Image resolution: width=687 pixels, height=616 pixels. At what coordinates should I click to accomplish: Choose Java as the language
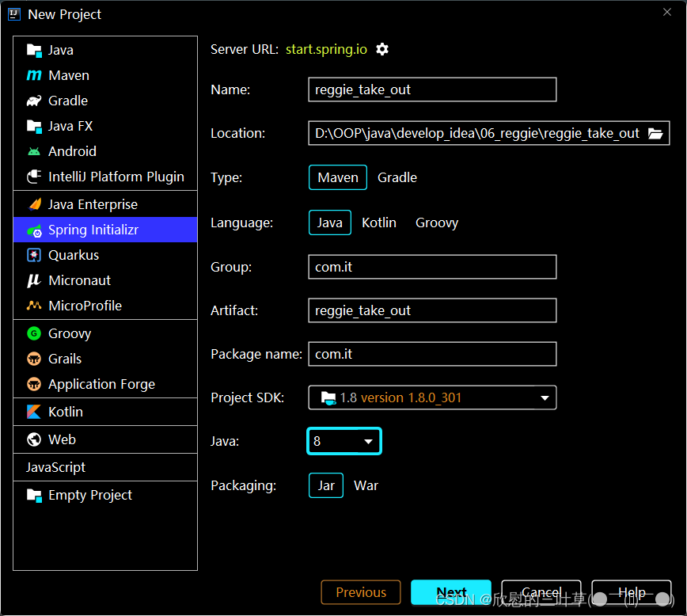(x=330, y=222)
